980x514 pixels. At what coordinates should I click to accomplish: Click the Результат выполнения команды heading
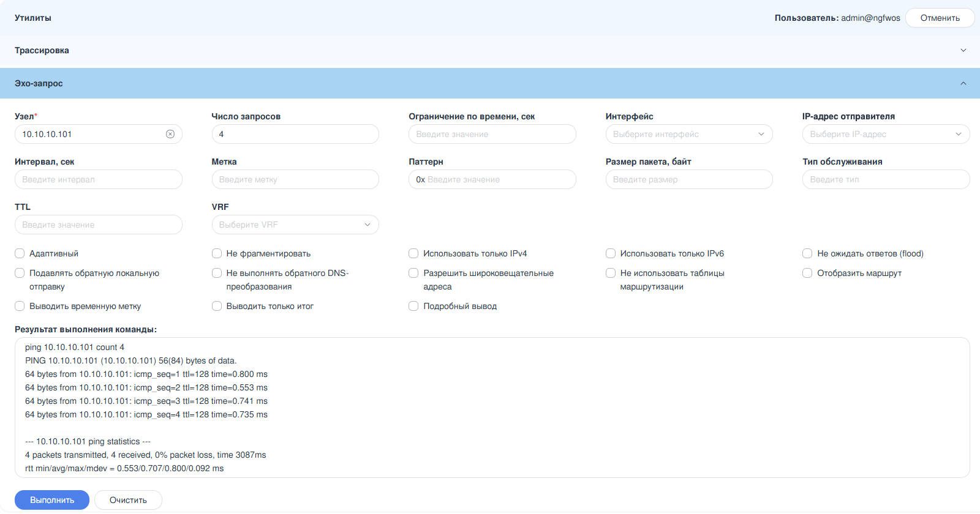point(86,329)
